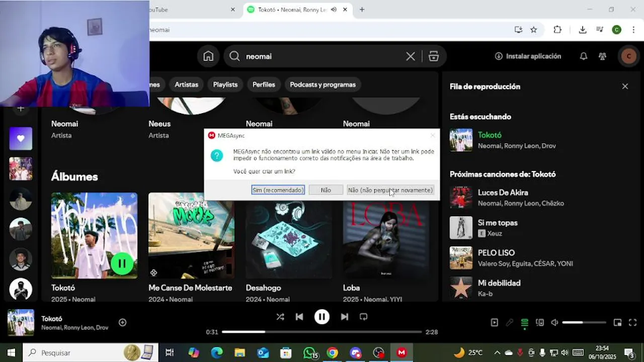Open Windows Start menu
644x362 pixels.
11,352
